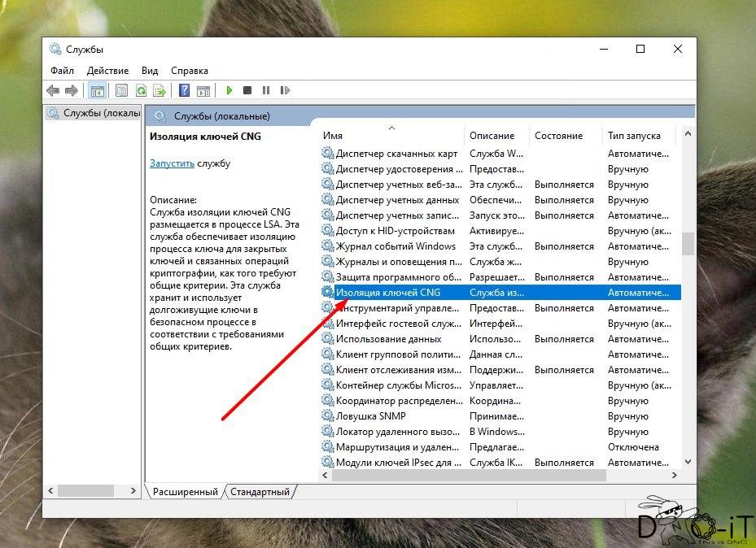Screen dimensions: 756x548
Task: Sort services by Имя column header
Action: click(x=391, y=136)
